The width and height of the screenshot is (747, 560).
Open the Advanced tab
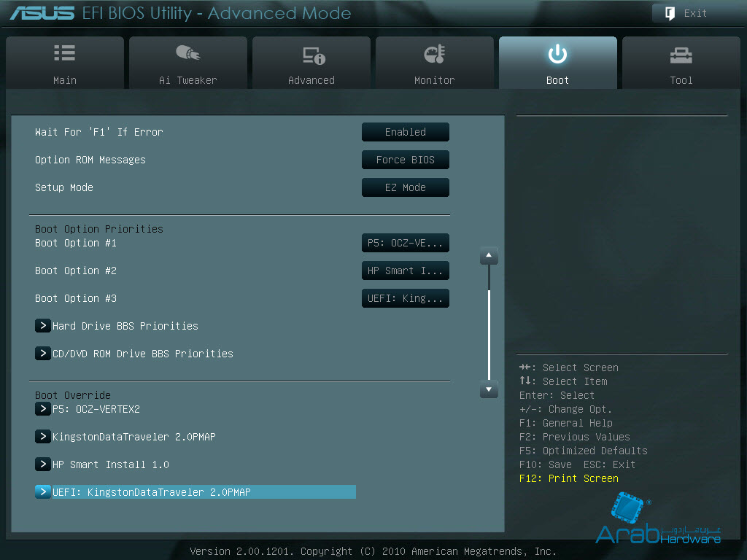pos(311,63)
